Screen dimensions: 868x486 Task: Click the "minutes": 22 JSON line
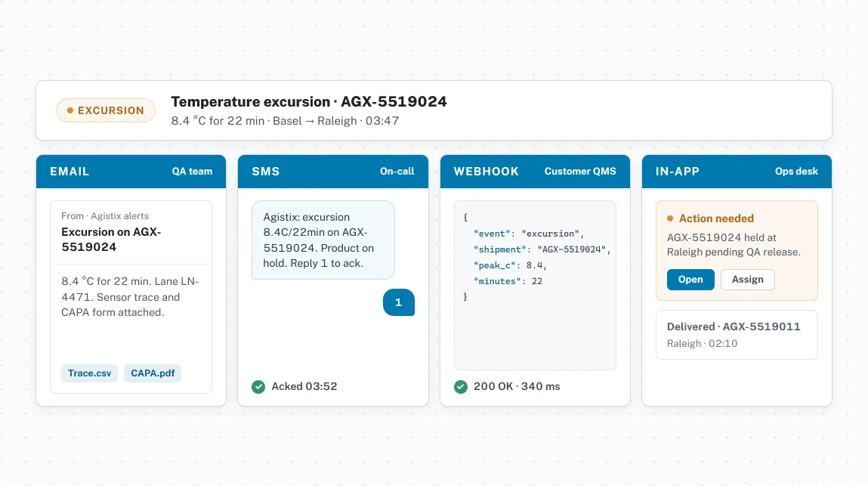pyautogui.click(x=508, y=281)
